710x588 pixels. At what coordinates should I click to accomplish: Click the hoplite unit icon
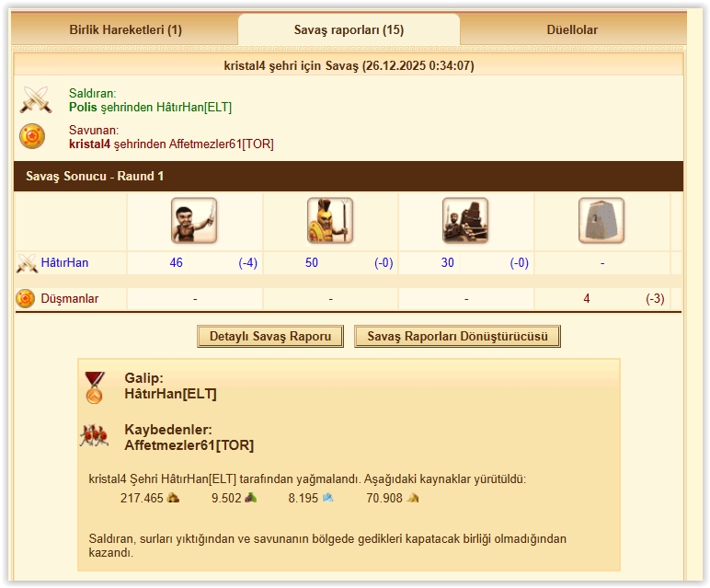(x=330, y=221)
